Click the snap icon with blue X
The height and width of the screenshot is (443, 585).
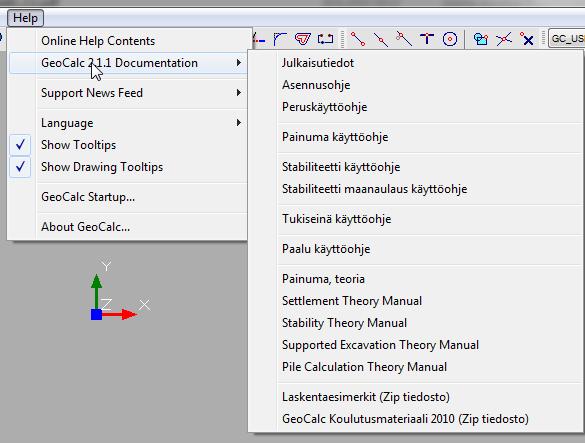[x=527, y=39]
